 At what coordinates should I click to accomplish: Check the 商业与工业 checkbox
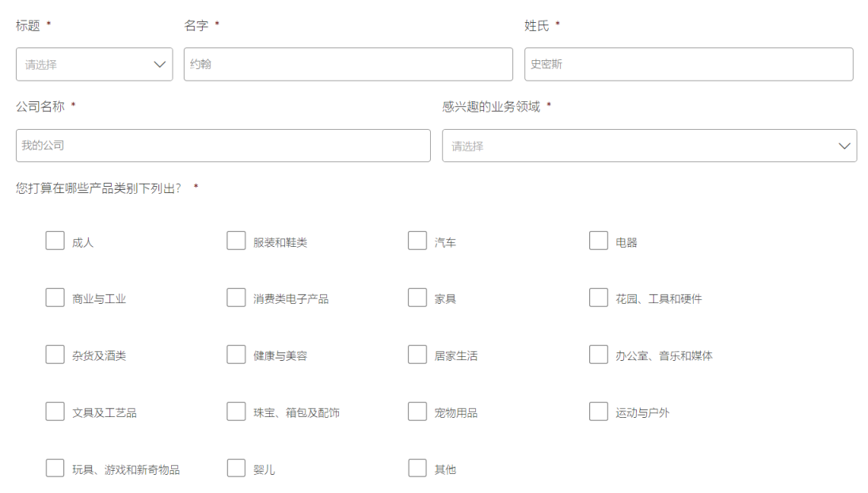tap(55, 298)
